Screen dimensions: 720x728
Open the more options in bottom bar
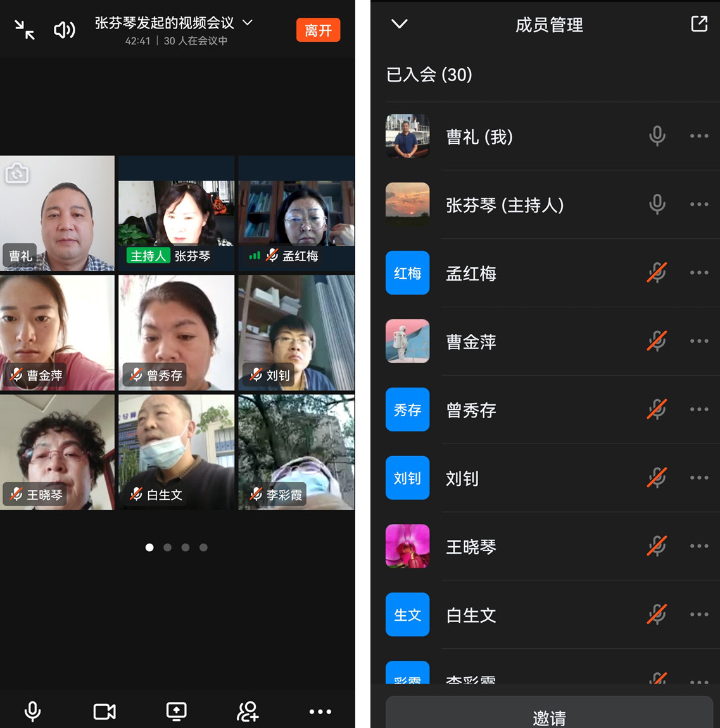(x=320, y=712)
